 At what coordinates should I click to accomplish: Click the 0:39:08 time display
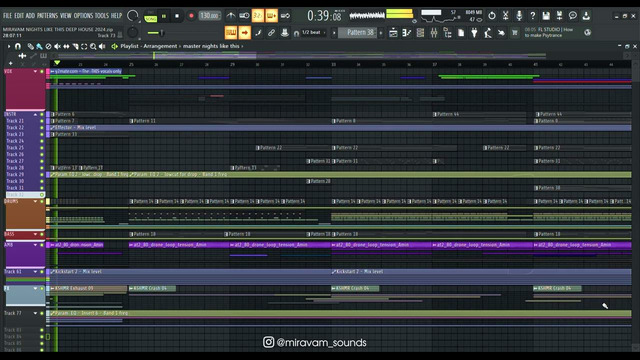[x=324, y=16]
